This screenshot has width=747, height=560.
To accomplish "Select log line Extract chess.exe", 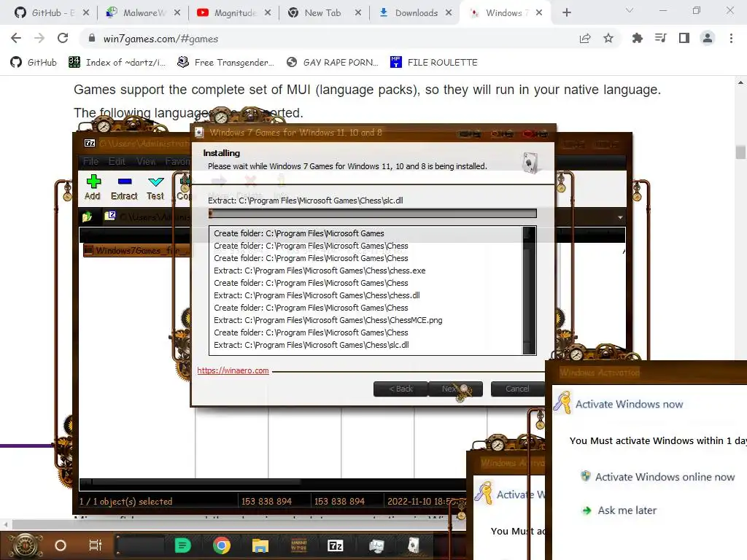I will (x=320, y=271).
